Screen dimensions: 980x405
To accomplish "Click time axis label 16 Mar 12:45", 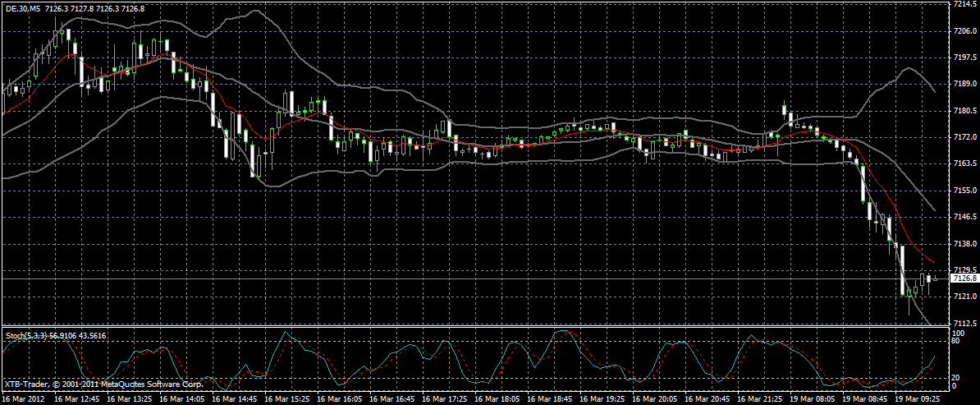I will click(x=77, y=398).
